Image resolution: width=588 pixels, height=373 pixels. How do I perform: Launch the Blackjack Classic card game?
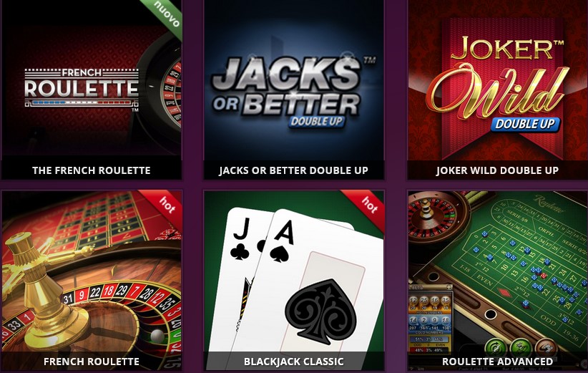click(293, 281)
